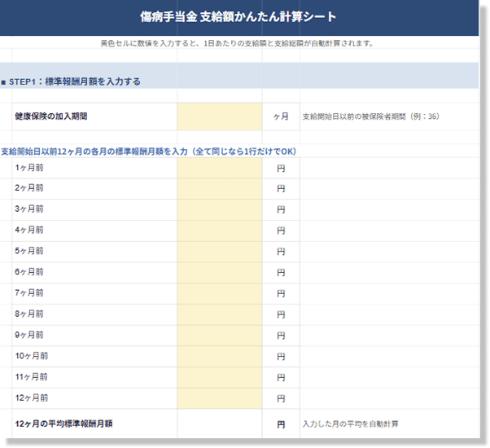Click the 9ヶ月前 row label
Viewport: 490px width, 448px height.
(x=29, y=335)
